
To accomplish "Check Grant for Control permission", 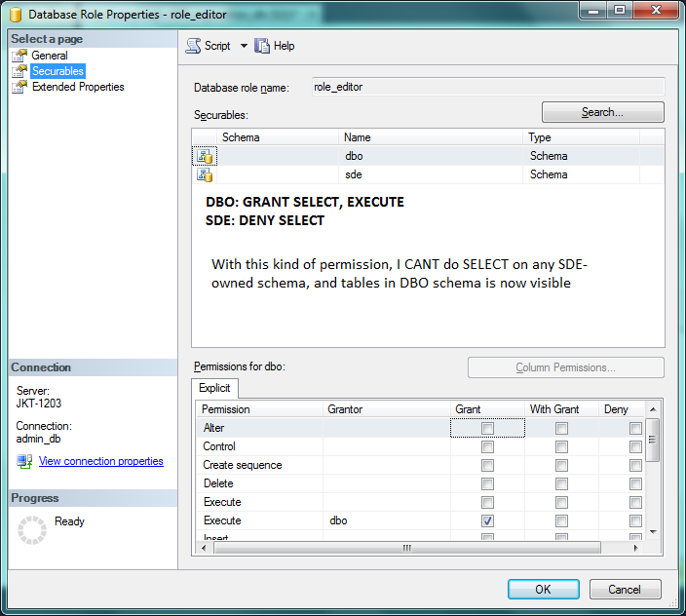I will 487,446.
